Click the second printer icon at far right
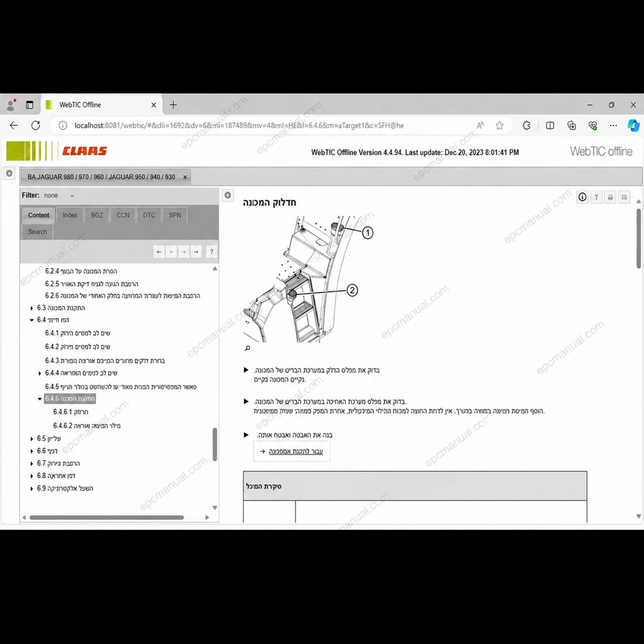 [x=624, y=198]
